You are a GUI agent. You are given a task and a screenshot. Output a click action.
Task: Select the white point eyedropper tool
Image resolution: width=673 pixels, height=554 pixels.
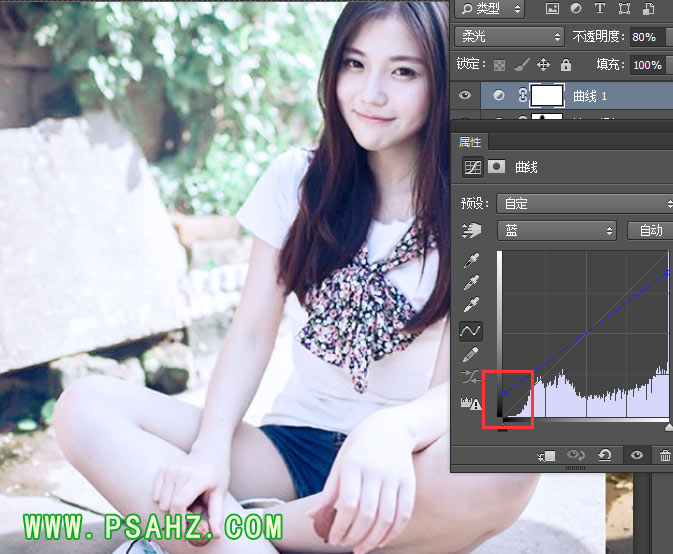click(471, 304)
